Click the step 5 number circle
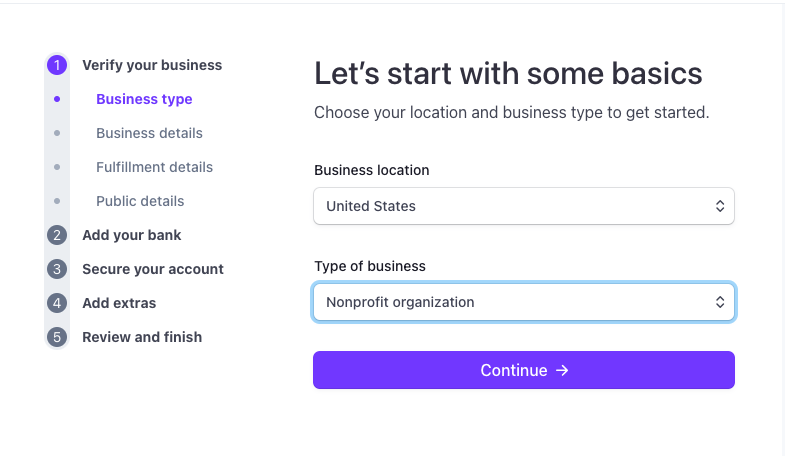This screenshot has width=785, height=456. point(57,337)
